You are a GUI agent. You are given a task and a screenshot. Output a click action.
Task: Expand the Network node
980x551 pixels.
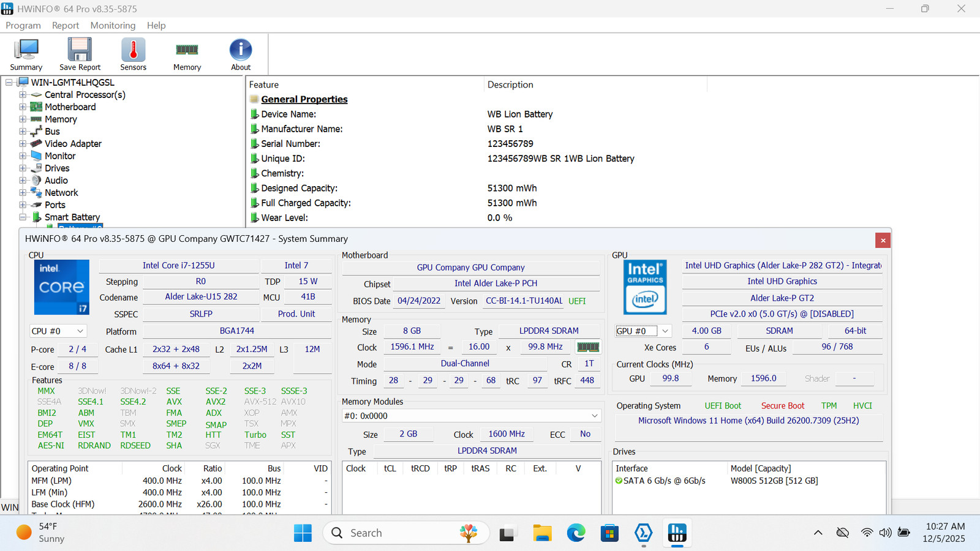(23, 193)
